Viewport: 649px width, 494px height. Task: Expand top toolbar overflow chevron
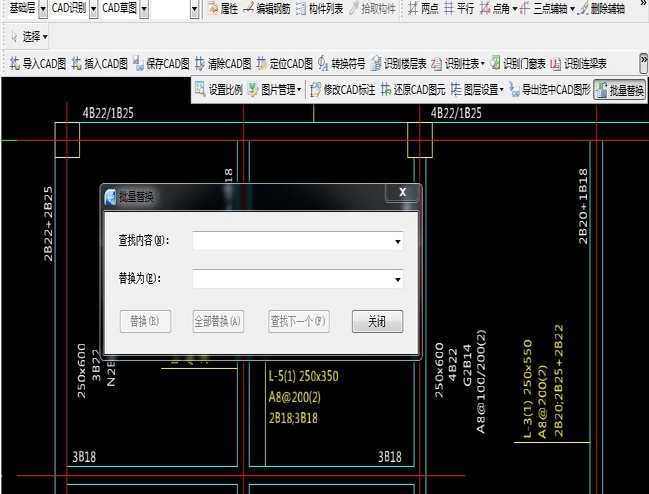pos(644,3)
